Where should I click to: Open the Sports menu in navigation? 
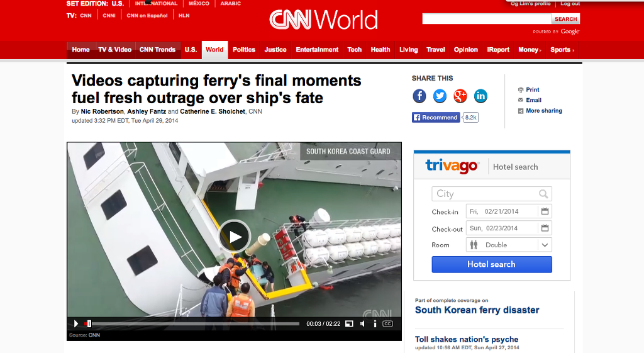(x=562, y=50)
